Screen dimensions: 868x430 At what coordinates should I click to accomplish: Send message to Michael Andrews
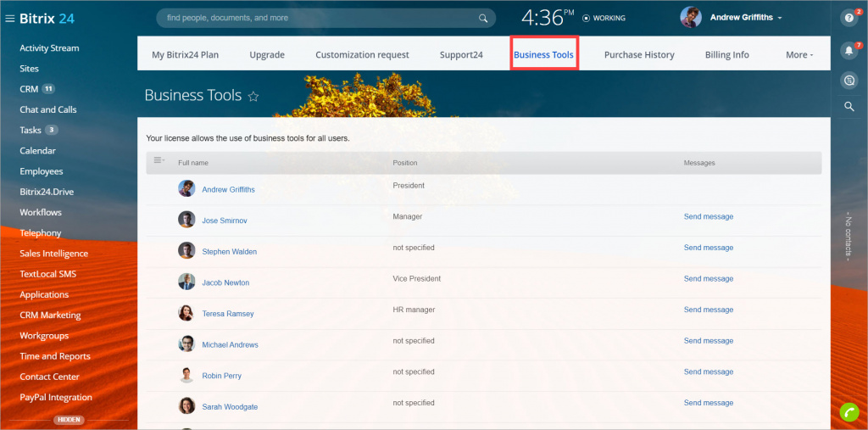709,341
